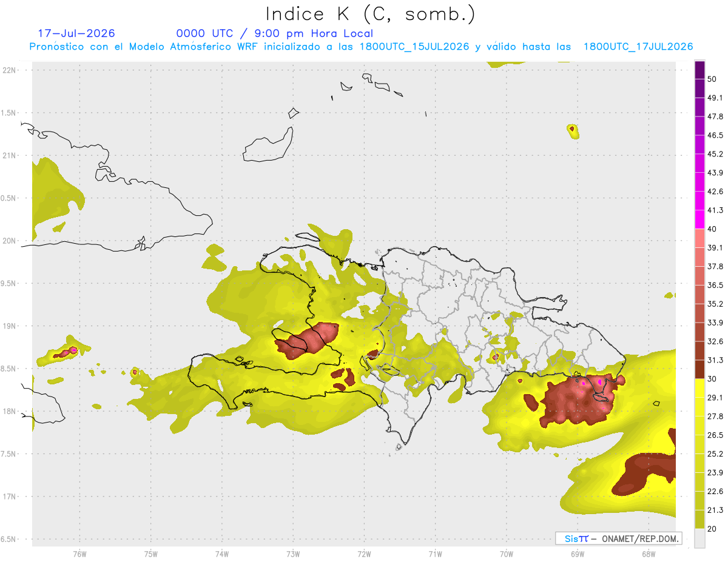Click the 21.3 value on the color scale

pos(715,510)
